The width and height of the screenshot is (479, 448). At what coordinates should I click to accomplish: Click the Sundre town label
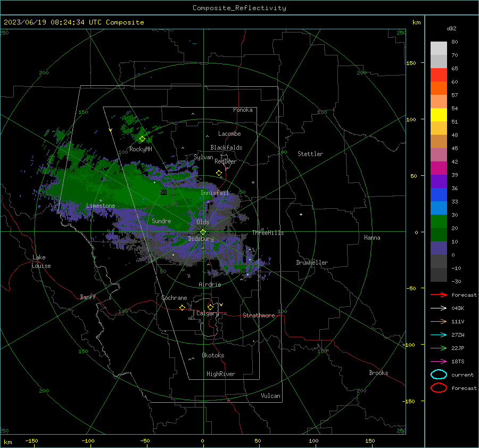pos(161,221)
